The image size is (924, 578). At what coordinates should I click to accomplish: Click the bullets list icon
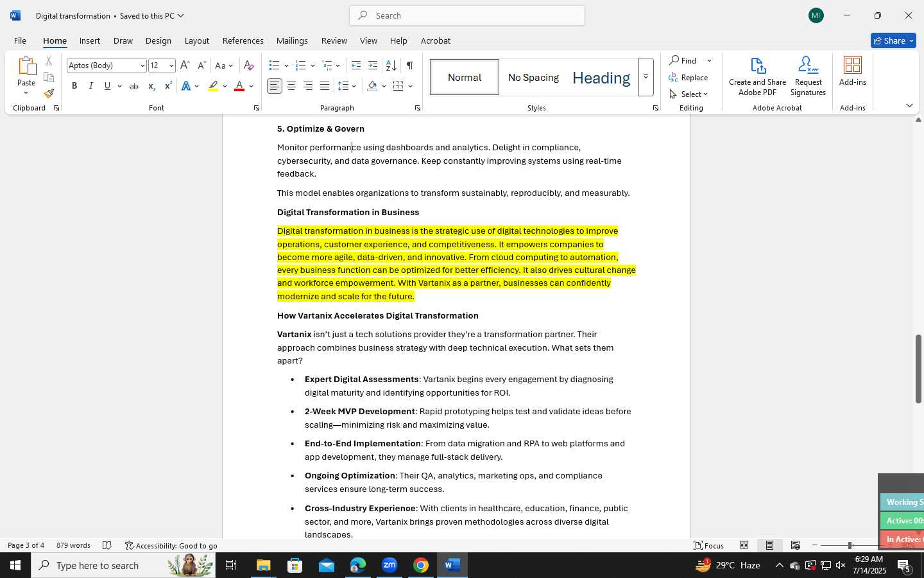pos(274,66)
